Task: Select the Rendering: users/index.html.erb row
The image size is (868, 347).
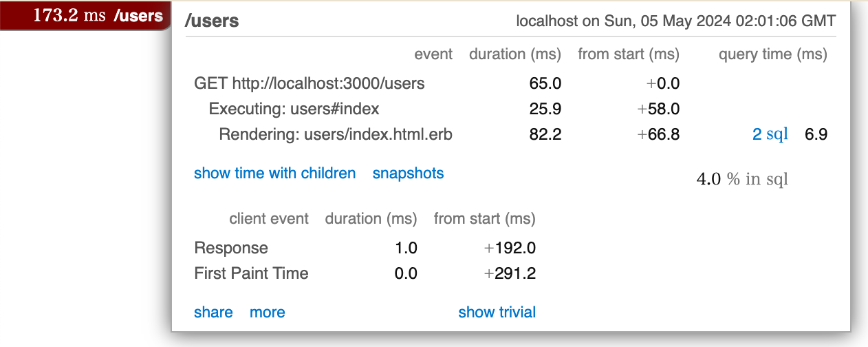Action: click(x=510, y=134)
